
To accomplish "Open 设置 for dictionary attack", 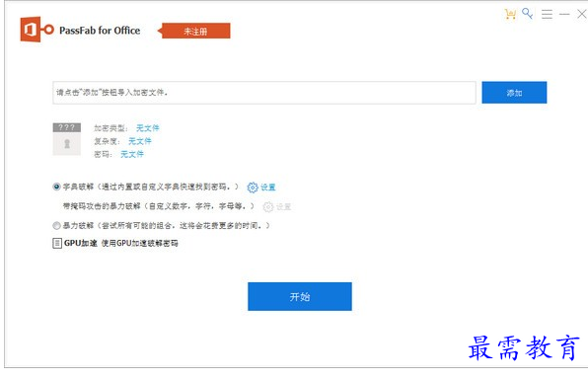I will point(268,188).
